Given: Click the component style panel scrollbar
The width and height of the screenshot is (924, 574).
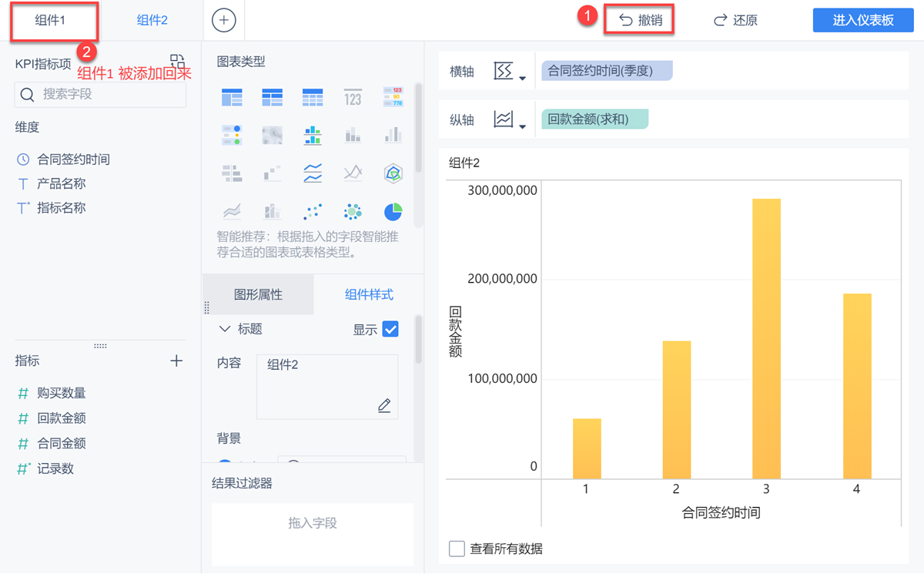Looking at the screenshot, I should pyautogui.click(x=419, y=337).
